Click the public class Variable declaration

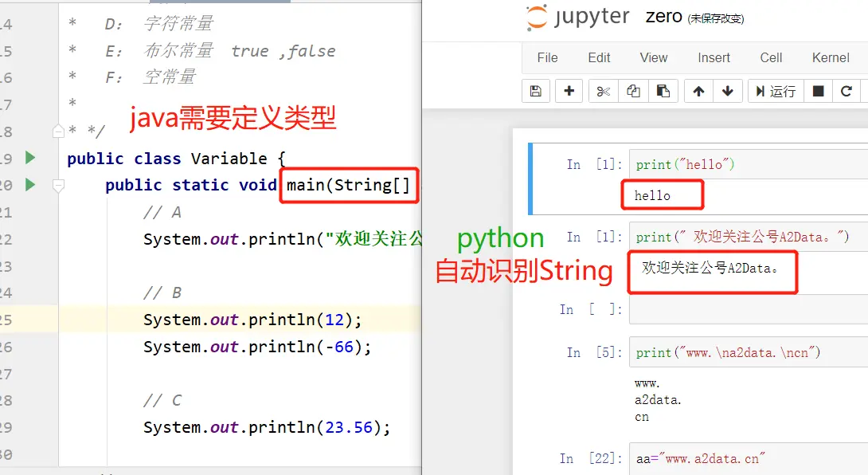pyautogui.click(x=176, y=159)
